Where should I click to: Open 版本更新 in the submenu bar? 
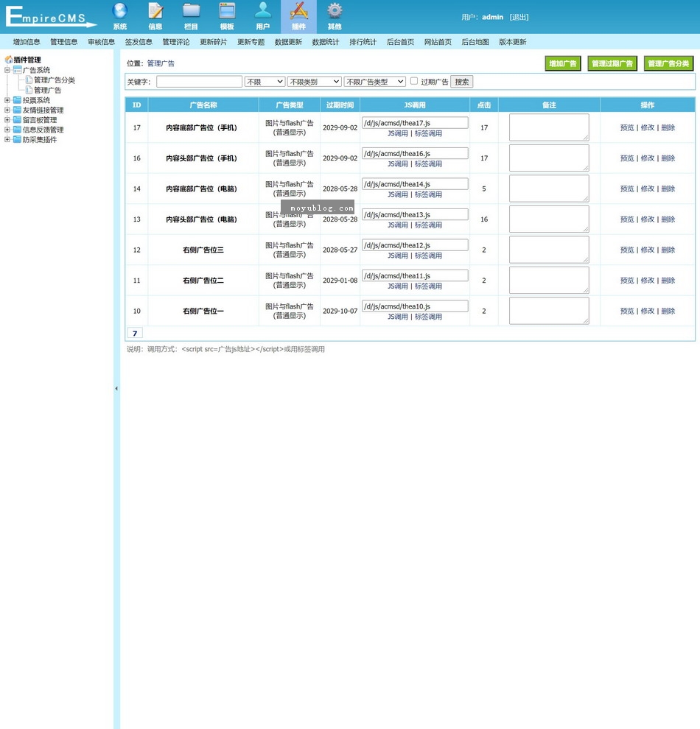(x=512, y=42)
